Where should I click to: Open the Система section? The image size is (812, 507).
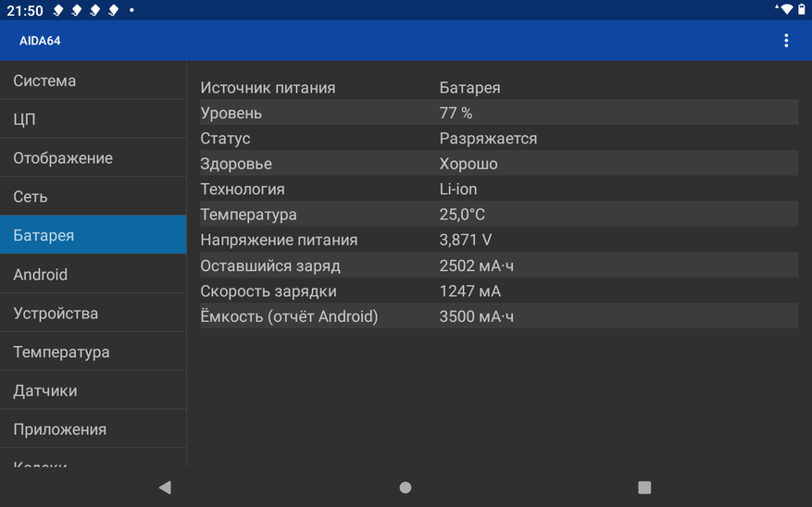[94, 80]
